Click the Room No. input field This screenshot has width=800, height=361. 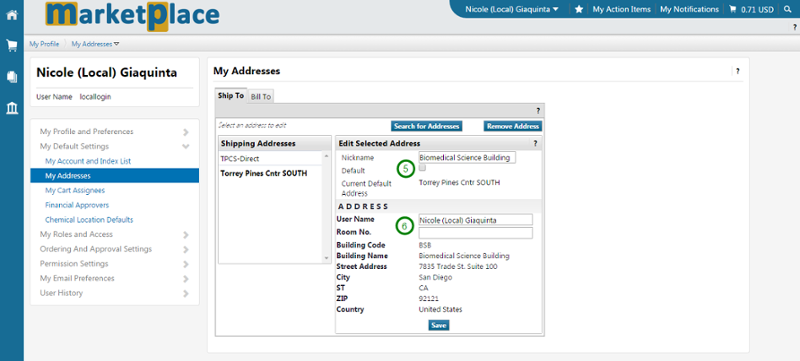pyautogui.click(x=476, y=233)
